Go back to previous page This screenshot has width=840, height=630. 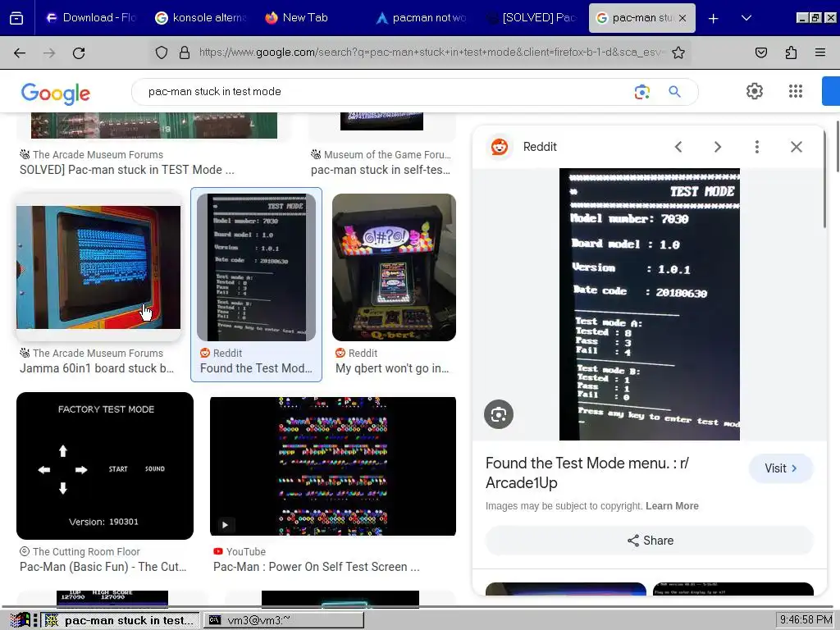pos(20,52)
